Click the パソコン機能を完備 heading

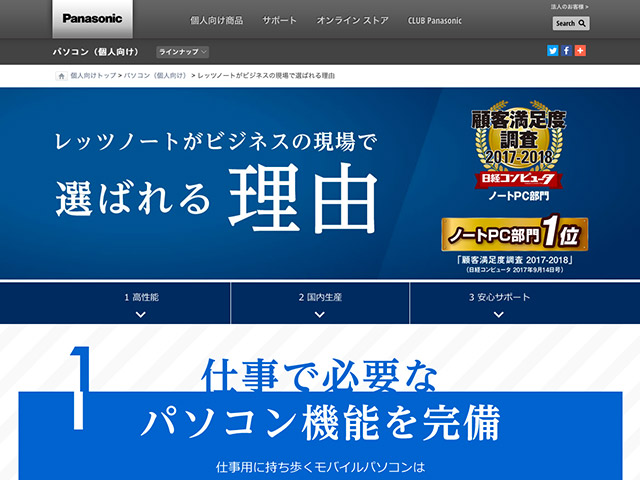[320, 422]
